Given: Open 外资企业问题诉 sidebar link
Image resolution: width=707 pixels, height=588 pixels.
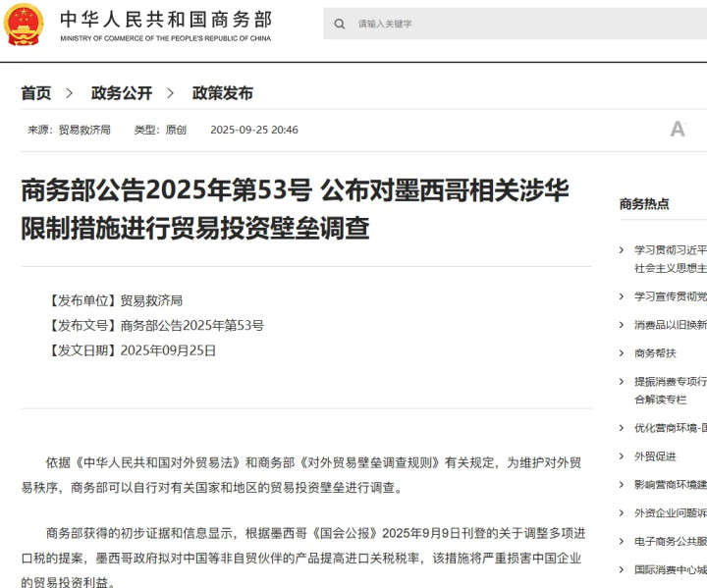Looking at the screenshot, I should [670, 512].
